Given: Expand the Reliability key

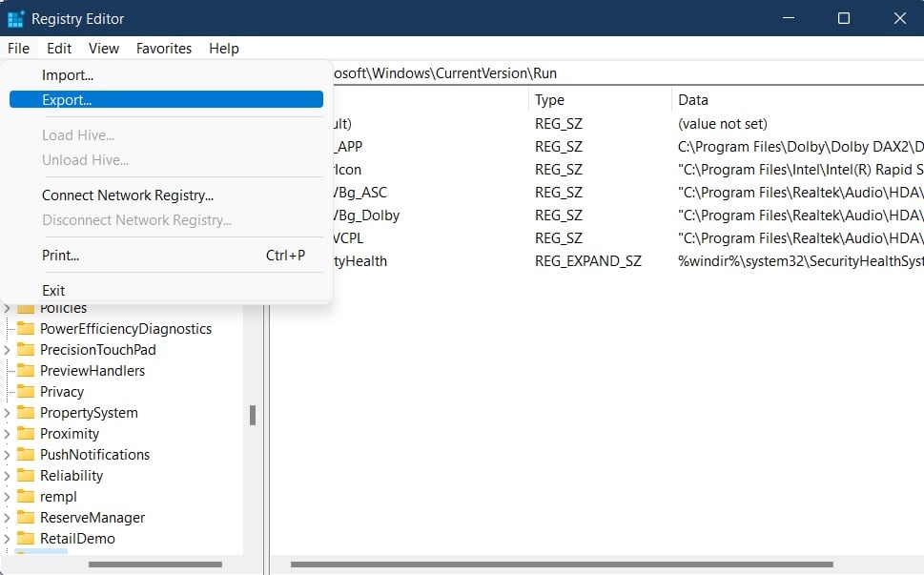Looking at the screenshot, I should point(7,476).
